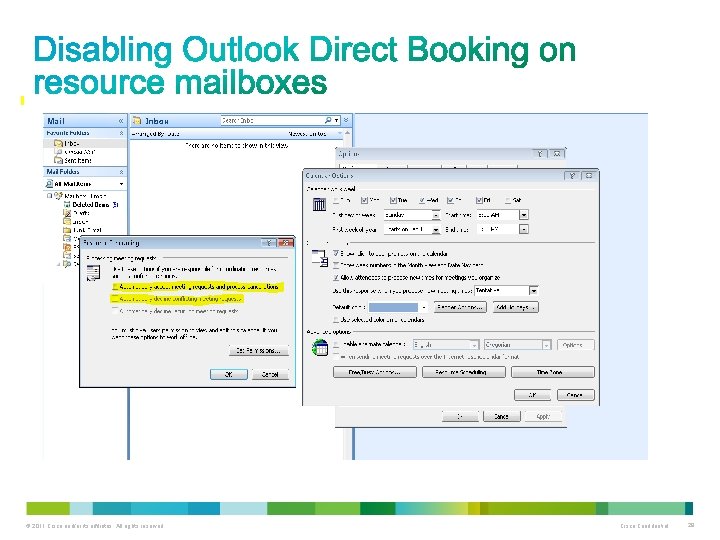Toggle show week numbers in Month view checkbox
Screen dimensions: 720x540
336,265
